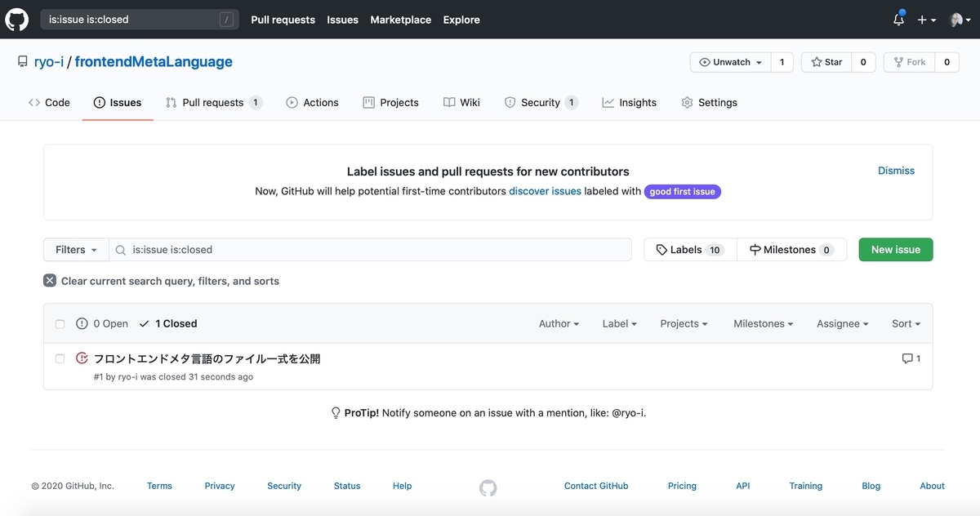Viewport: 980px width, 516px height.
Task: Go to Pull requests in top navigation
Action: click(283, 20)
